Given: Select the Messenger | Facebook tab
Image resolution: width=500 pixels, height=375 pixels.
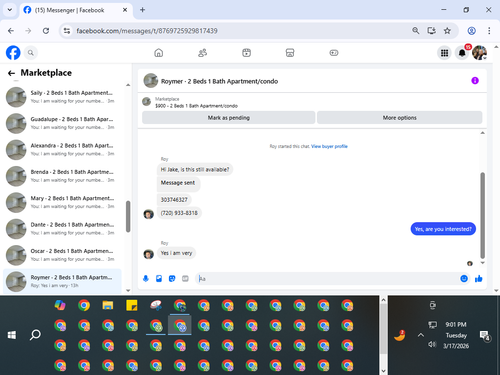Looking at the screenshot, I should [x=76, y=10].
